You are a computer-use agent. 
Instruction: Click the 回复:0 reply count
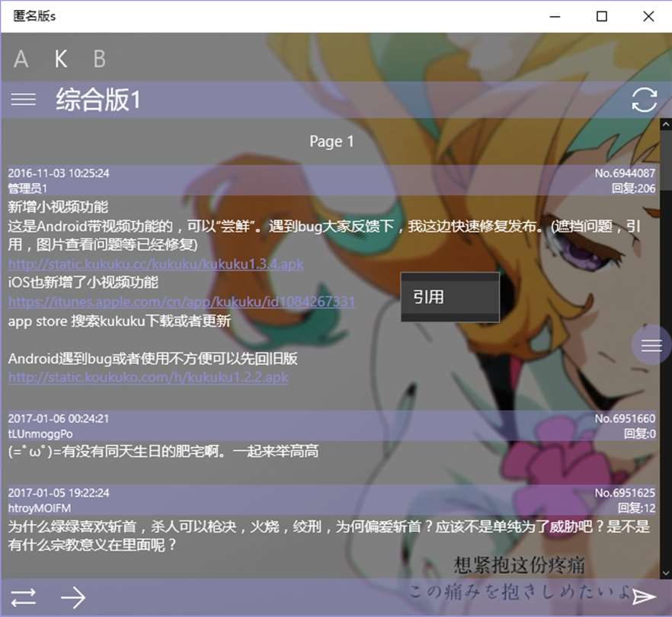(x=639, y=433)
